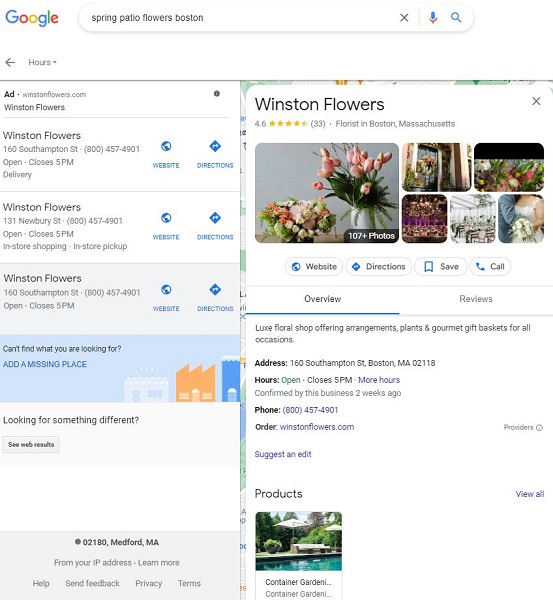The width and height of the screenshot is (553, 600).
Task: Click the Learn more link about IP address
Action: (158, 562)
